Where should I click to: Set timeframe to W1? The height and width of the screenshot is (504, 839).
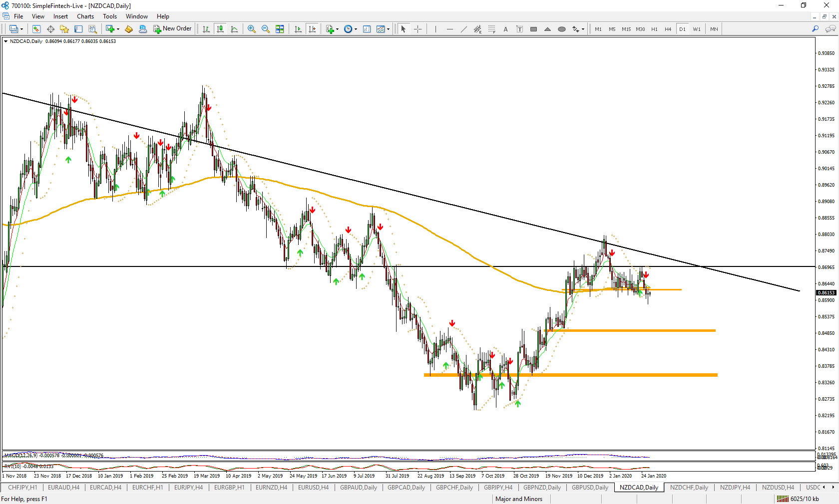697,29
